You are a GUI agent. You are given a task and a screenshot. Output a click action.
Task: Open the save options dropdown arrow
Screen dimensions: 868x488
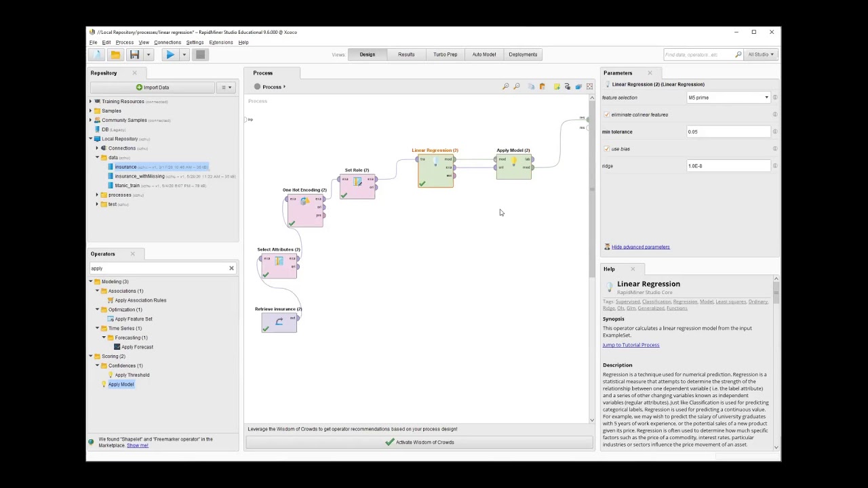[149, 55]
